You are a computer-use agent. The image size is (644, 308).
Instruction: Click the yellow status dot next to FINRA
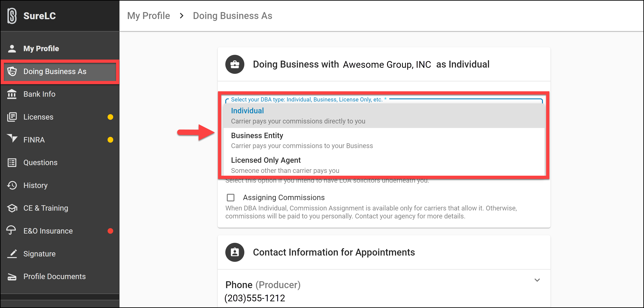110,140
